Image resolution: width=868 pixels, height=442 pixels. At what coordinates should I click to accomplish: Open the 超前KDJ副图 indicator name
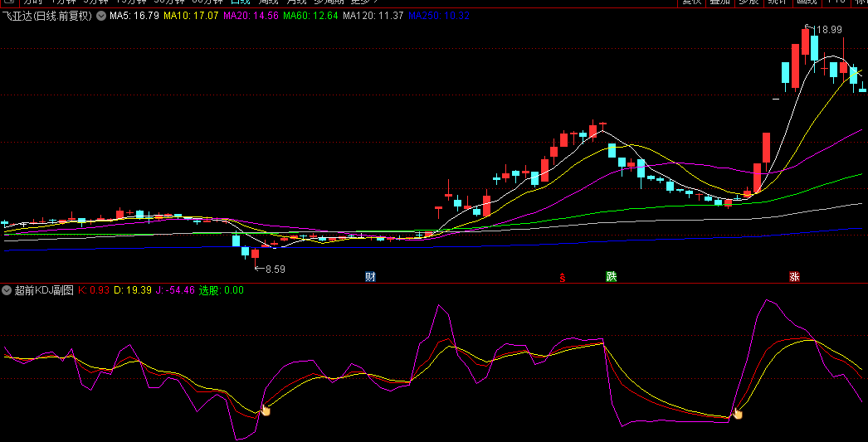coord(44,290)
